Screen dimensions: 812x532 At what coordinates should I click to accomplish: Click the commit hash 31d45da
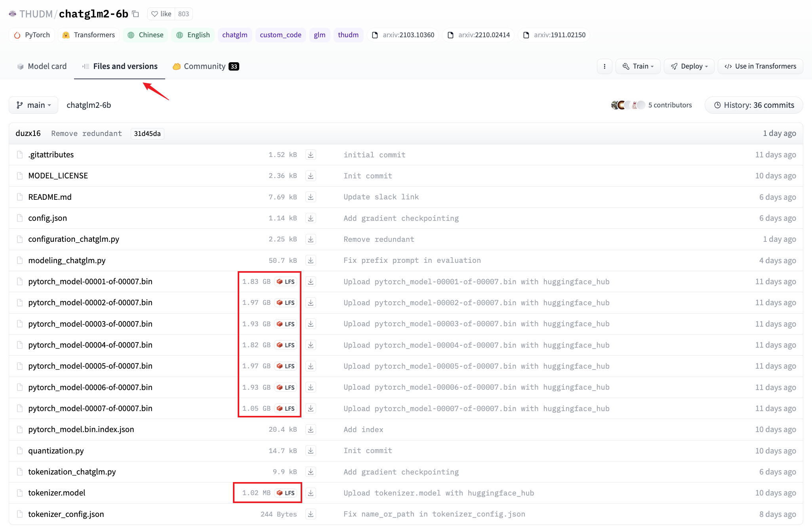tap(147, 134)
